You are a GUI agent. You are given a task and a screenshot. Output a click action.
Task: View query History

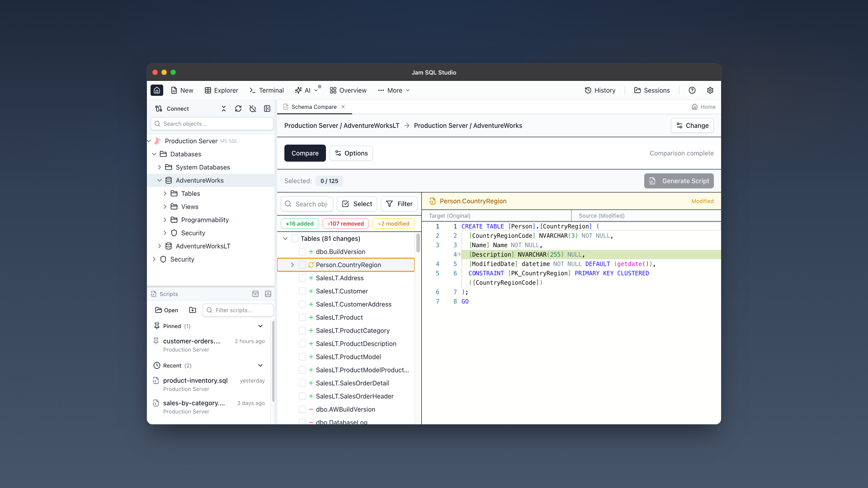point(600,90)
